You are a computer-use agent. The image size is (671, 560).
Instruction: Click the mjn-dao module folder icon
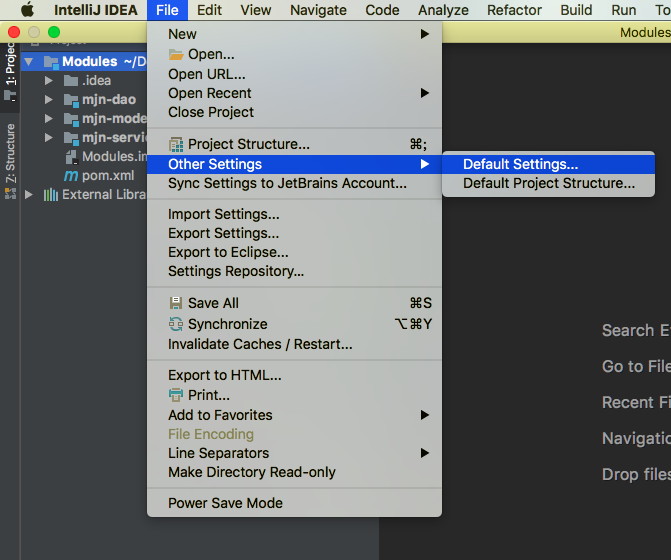pyautogui.click(x=71, y=100)
